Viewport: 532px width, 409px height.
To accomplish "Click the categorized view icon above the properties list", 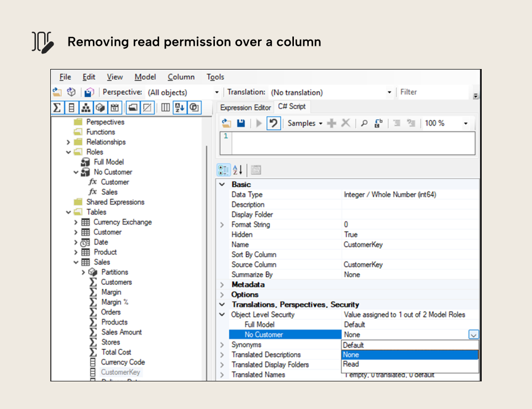I will pyautogui.click(x=224, y=170).
